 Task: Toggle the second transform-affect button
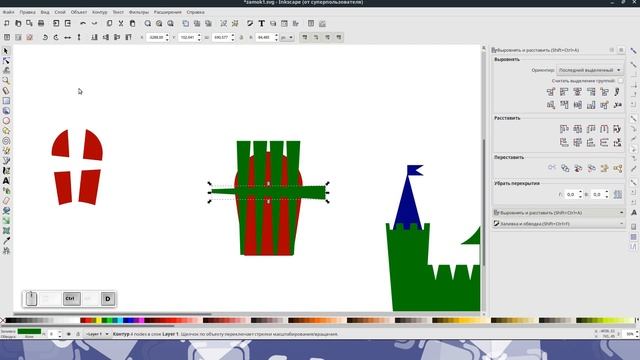pos(316,38)
